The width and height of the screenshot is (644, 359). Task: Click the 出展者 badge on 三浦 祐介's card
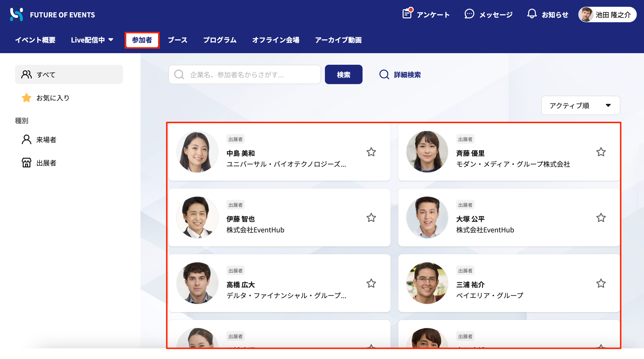tap(465, 271)
